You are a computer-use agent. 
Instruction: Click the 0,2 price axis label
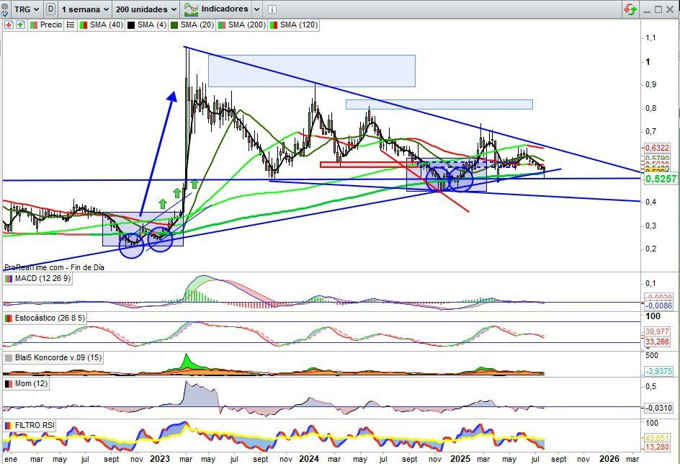[651, 249]
